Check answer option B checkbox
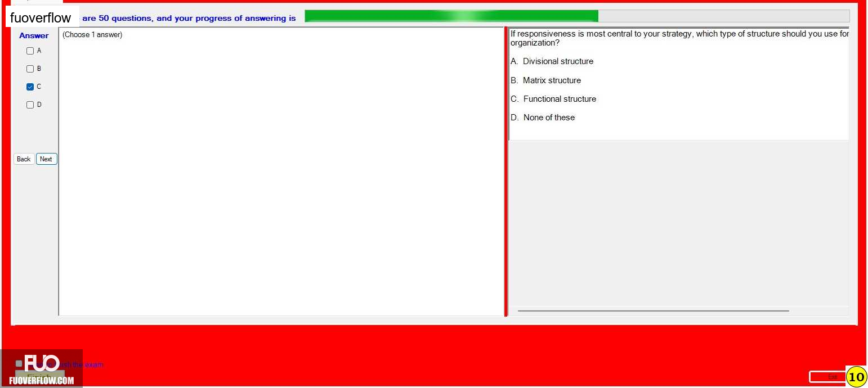Viewport: 868px width, 388px height. coord(30,69)
